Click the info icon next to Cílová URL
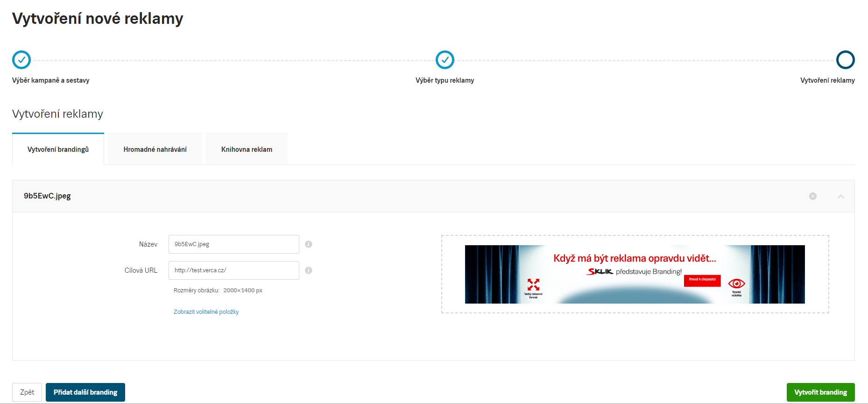 click(x=309, y=270)
